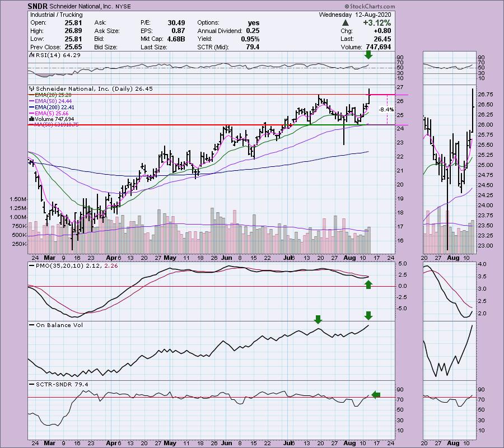Click the RSI(14) 64.29 indicator label

coord(58,55)
